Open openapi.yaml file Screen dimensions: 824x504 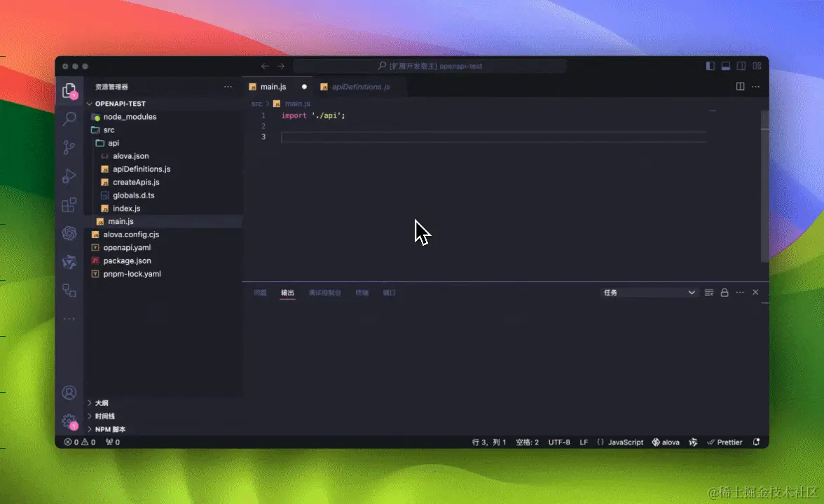(x=127, y=248)
